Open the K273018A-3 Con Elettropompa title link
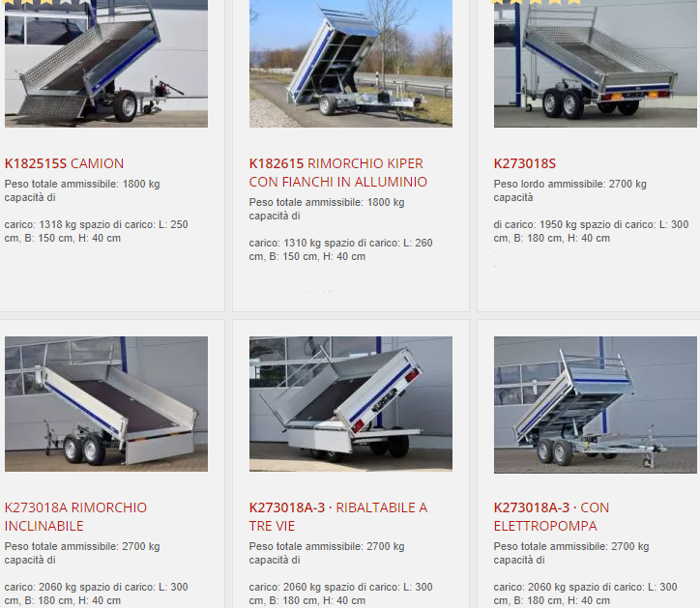Screen dimensions: 700x608 tap(551, 516)
